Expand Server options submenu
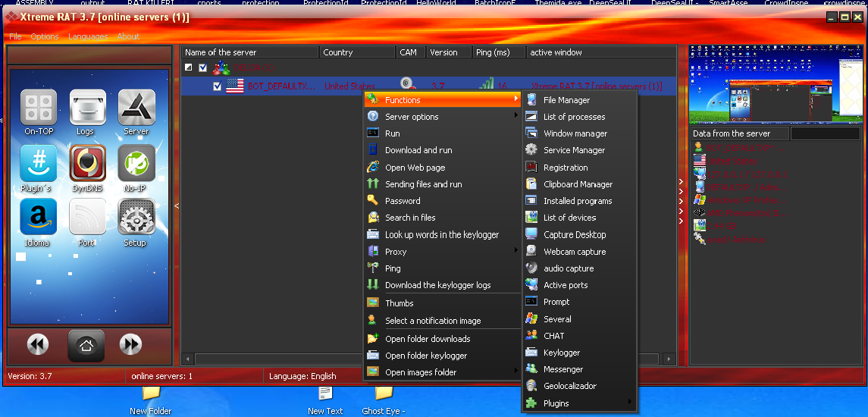 pyautogui.click(x=443, y=117)
